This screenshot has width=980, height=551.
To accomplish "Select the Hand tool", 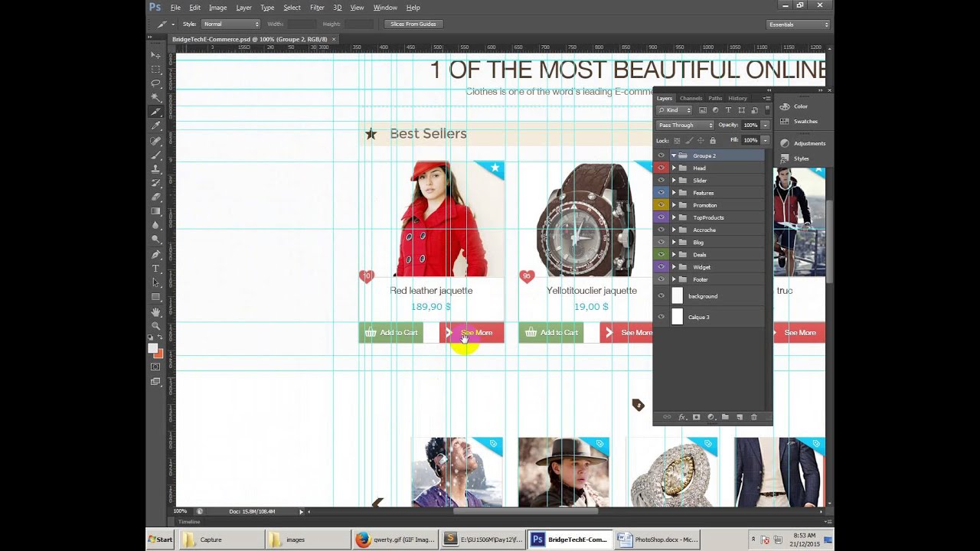I will tap(155, 311).
